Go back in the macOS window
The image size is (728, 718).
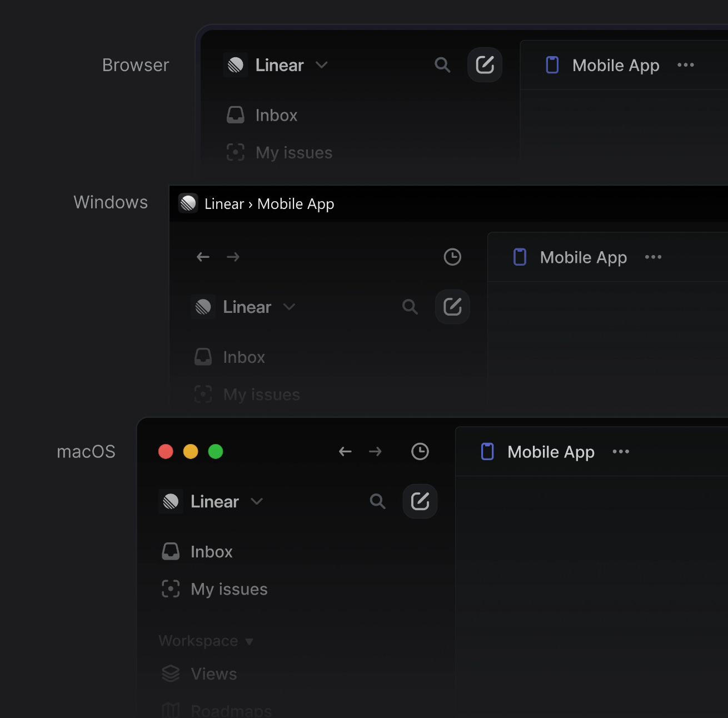click(x=346, y=451)
